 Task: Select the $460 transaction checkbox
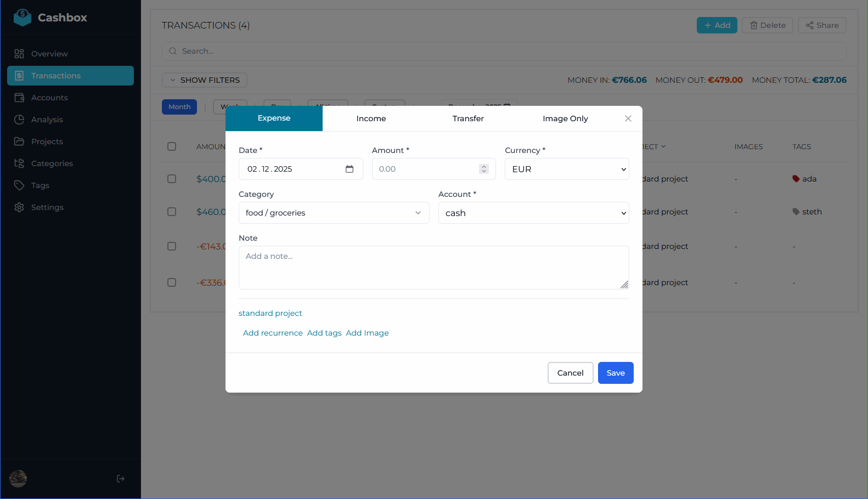click(x=172, y=212)
